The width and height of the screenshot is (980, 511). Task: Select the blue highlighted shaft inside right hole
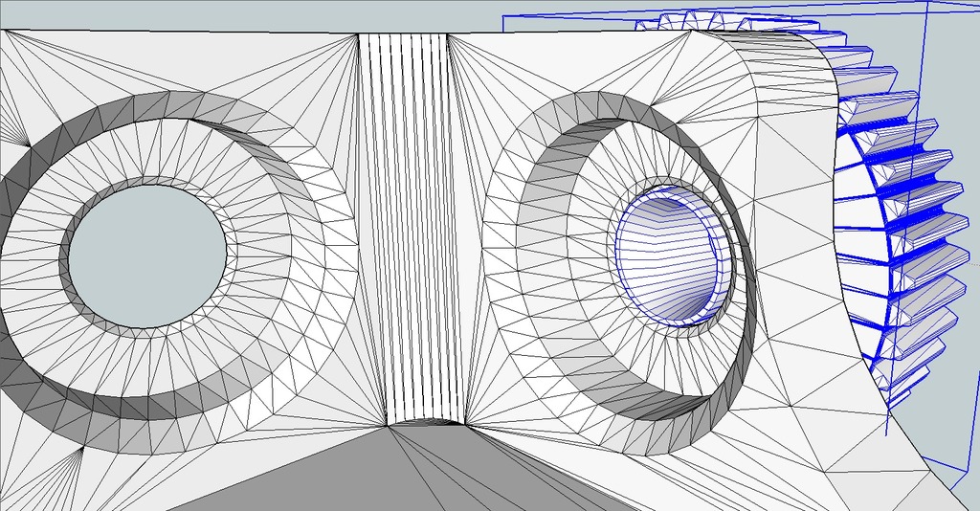[x=670, y=257]
